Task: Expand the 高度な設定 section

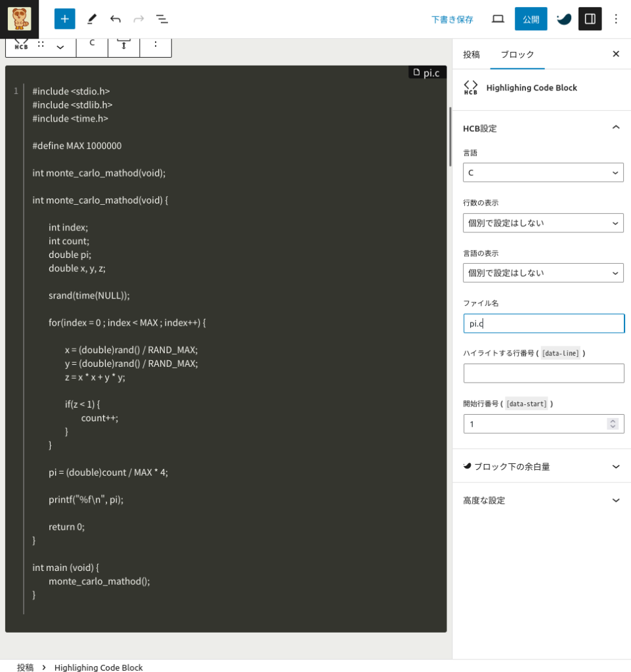Action: (x=542, y=500)
